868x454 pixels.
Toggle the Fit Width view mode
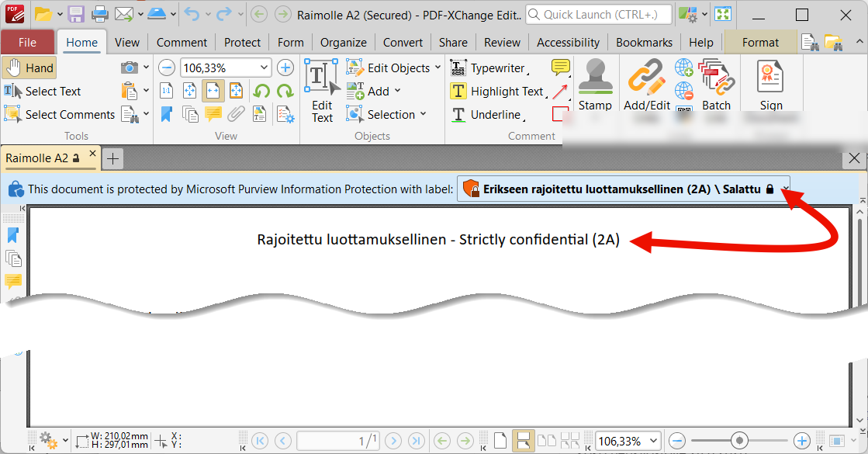(x=213, y=91)
